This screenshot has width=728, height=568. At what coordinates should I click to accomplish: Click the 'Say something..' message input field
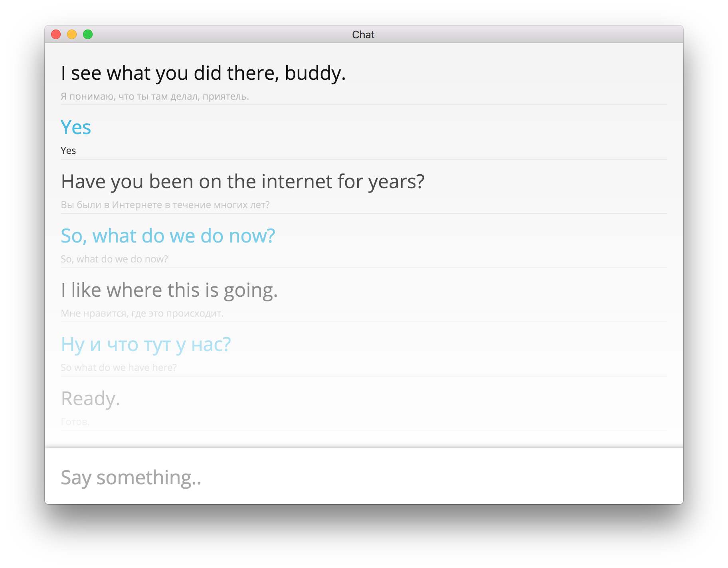(x=364, y=477)
